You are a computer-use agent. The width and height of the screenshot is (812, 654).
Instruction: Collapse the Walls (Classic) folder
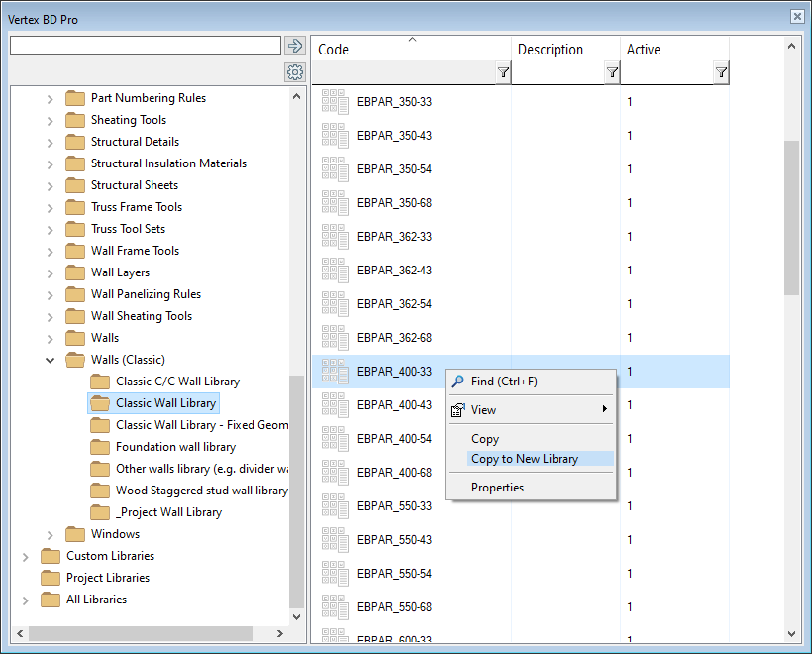[x=51, y=360]
